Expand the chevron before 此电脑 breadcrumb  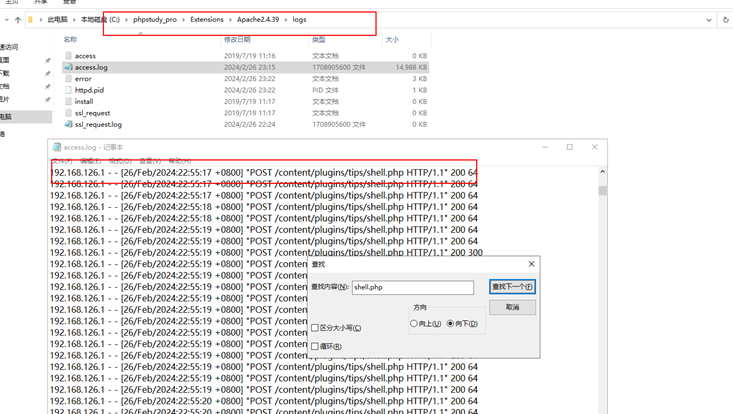[x=41, y=20]
